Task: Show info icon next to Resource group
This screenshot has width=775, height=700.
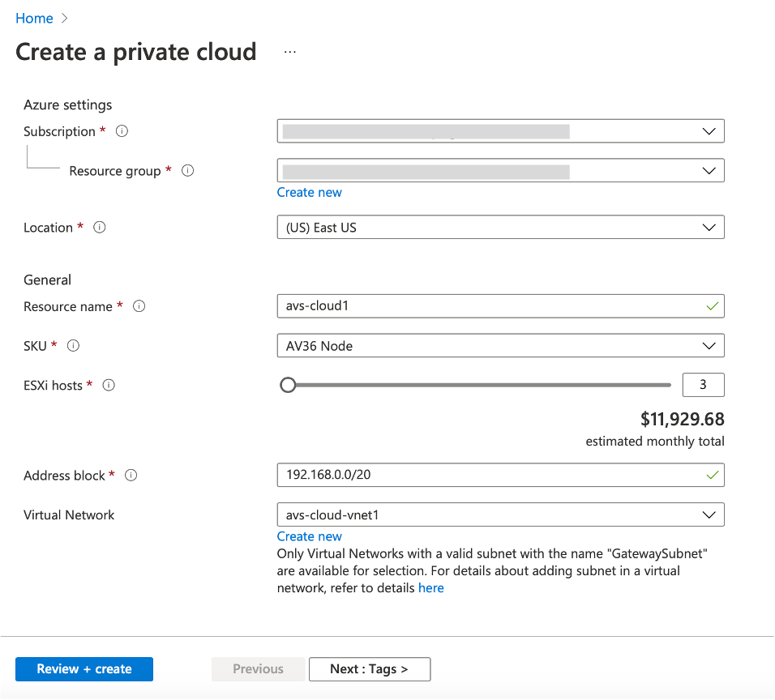Action: click(x=188, y=170)
